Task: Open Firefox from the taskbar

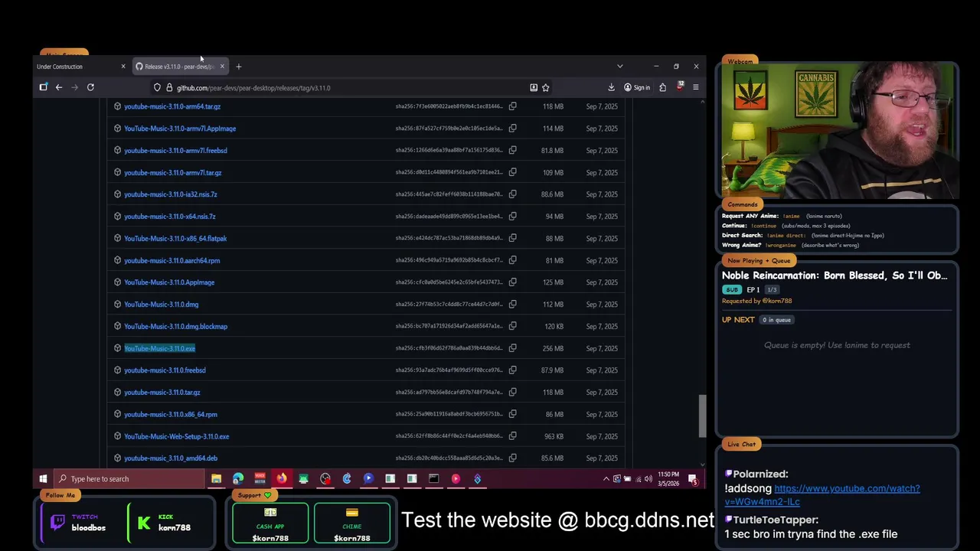Action: pyautogui.click(x=282, y=479)
